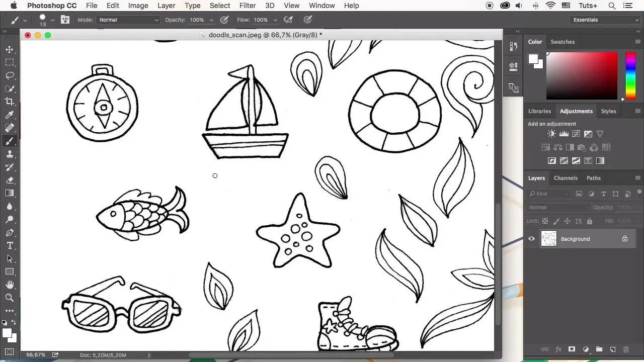The height and width of the screenshot is (362, 644).
Task: Select the Clone Stamp tool
Action: pyautogui.click(x=10, y=154)
